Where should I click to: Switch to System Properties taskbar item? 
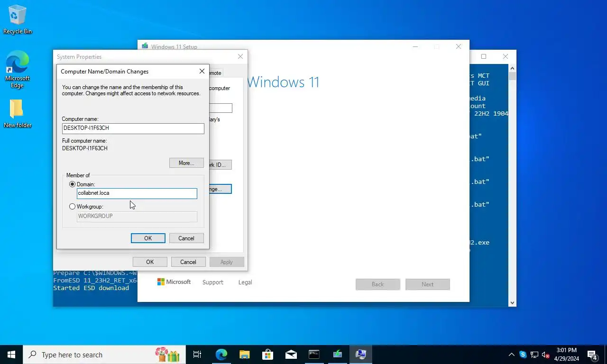pyautogui.click(x=361, y=355)
